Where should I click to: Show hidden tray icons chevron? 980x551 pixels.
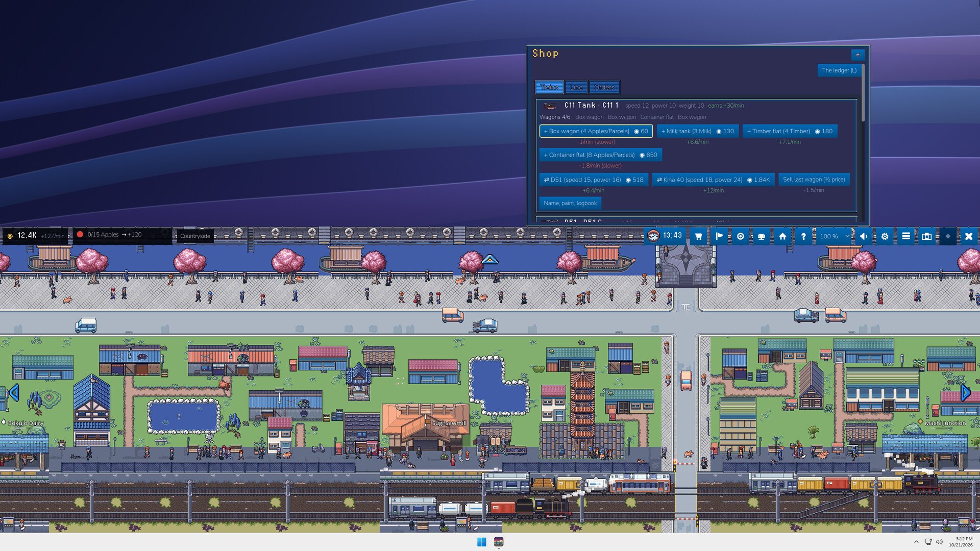[x=916, y=542]
